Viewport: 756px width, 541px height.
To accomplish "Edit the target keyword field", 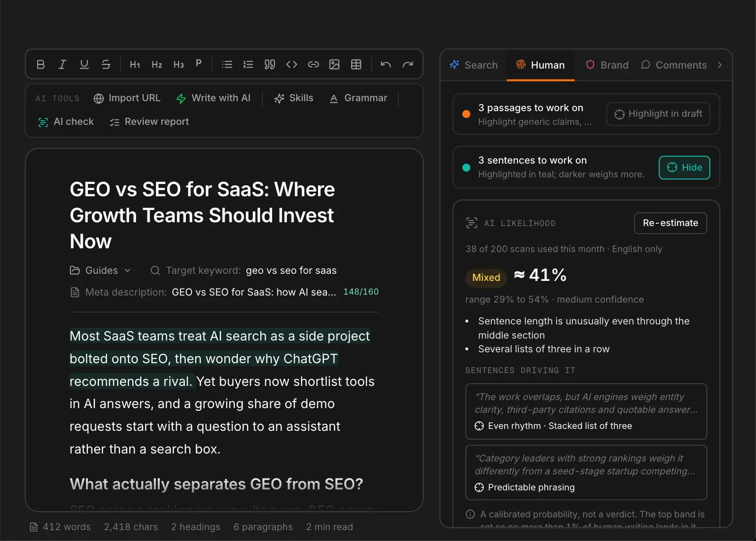I will pyautogui.click(x=291, y=270).
